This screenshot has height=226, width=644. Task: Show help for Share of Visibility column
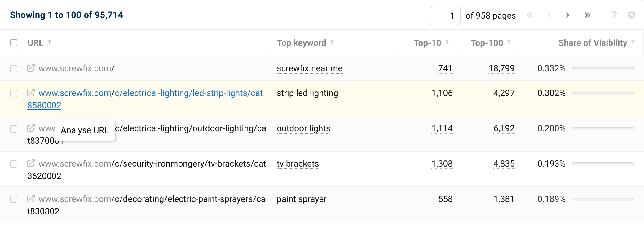[x=633, y=42]
